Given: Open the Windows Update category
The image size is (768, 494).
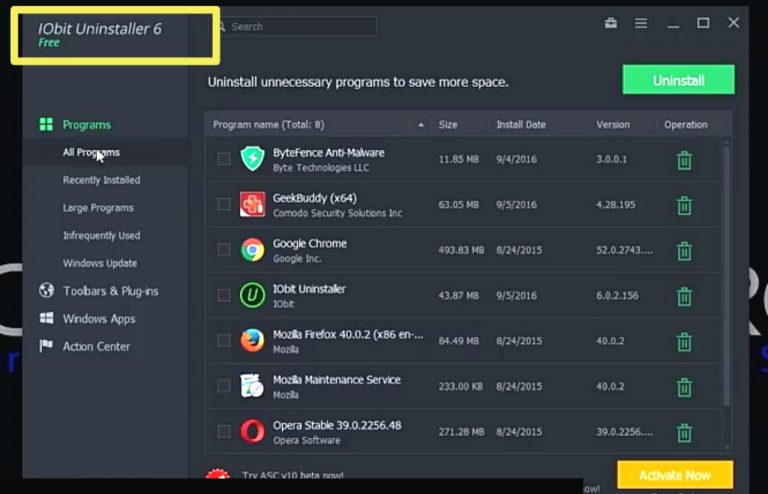Looking at the screenshot, I should [100, 263].
